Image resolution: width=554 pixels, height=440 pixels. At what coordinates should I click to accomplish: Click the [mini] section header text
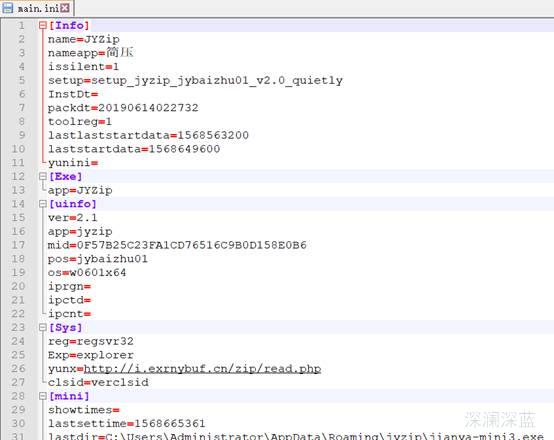[x=69, y=396]
